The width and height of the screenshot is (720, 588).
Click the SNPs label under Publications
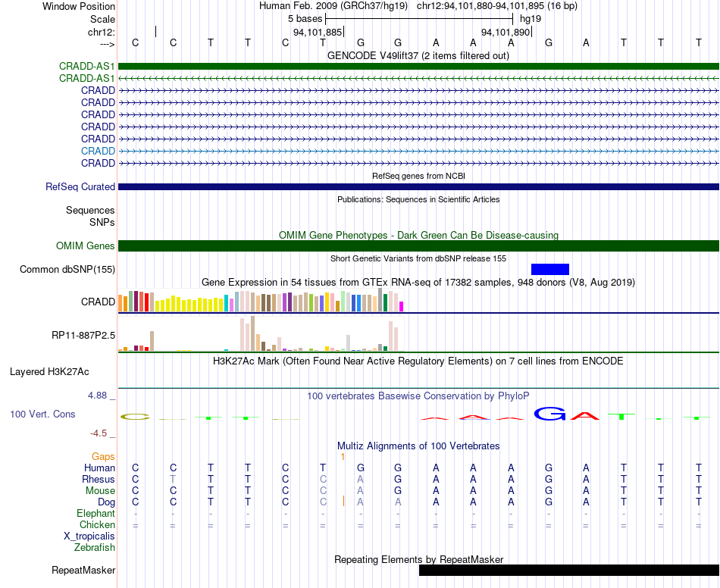pyautogui.click(x=102, y=222)
